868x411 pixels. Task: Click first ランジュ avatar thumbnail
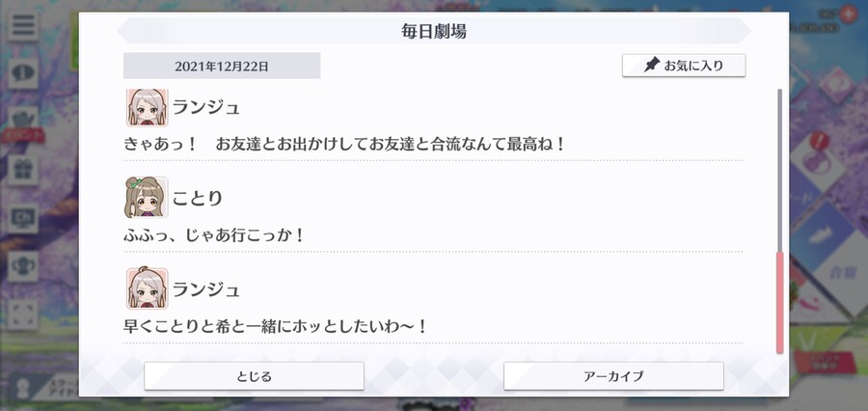pyautogui.click(x=147, y=107)
